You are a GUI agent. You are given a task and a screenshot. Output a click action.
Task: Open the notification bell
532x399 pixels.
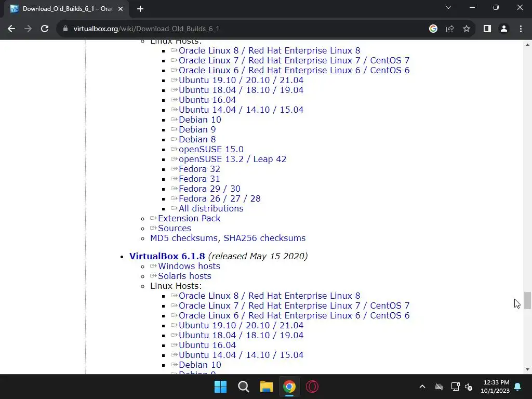[517, 387]
